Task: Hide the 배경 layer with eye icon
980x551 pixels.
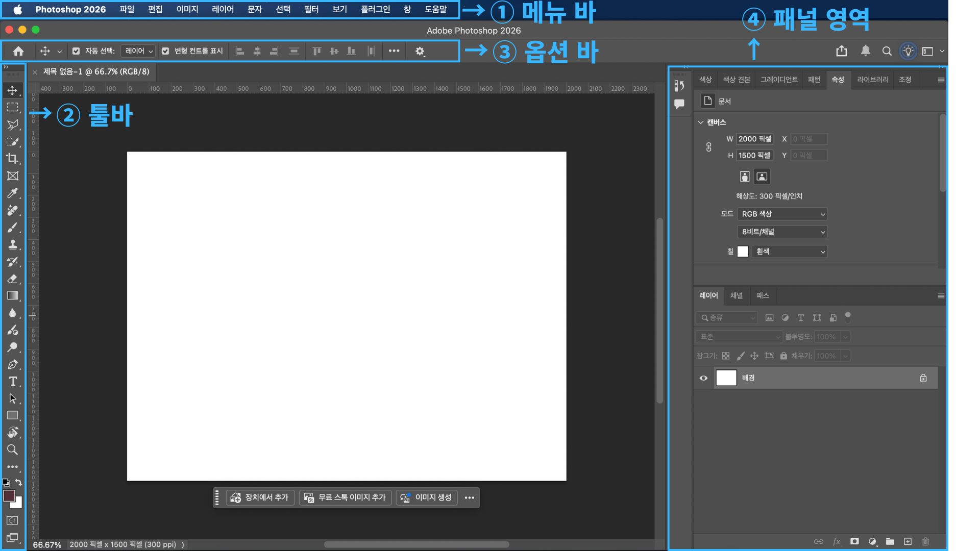Action: pos(703,378)
